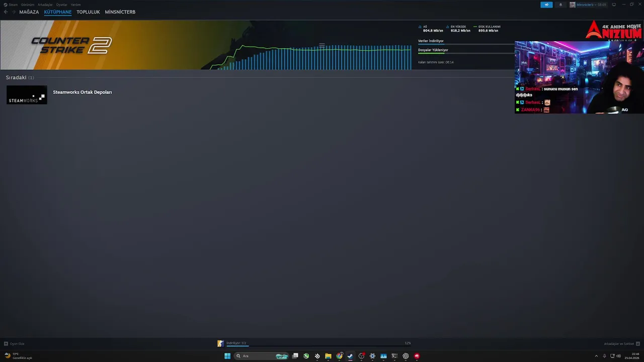Click the clock and date in taskbar

pos(632,356)
